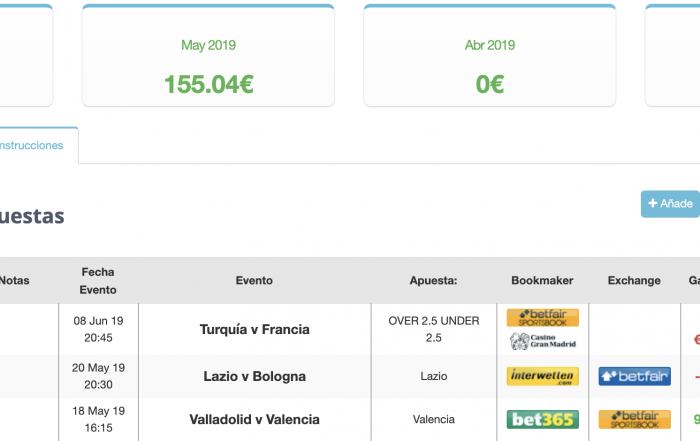Viewport: 700px width, 441px height.
Task: Click the bet365 bookmaker logo
Action: click(x=542, y=420)
